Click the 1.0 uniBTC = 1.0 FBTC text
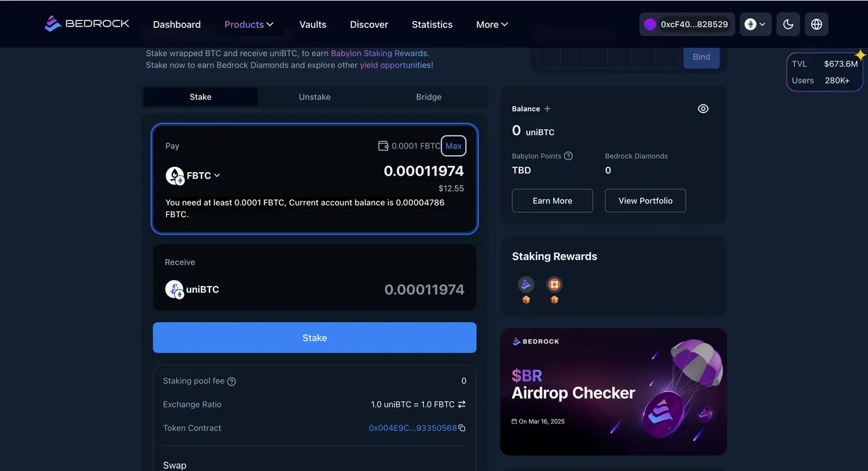The image size is (868, 471). click(413, 405)
